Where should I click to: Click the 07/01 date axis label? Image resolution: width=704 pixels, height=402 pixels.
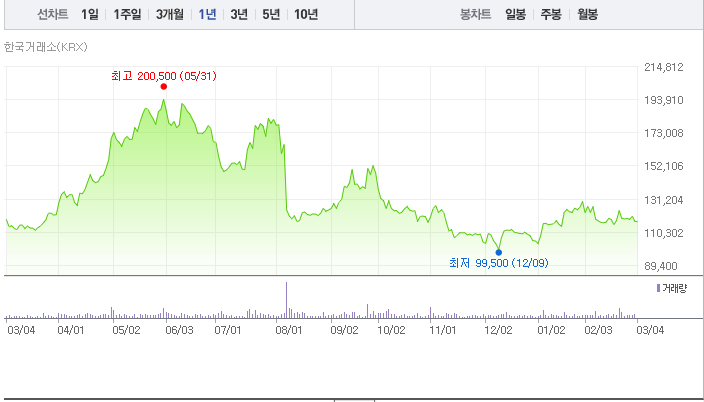click(x=228, y=330)
